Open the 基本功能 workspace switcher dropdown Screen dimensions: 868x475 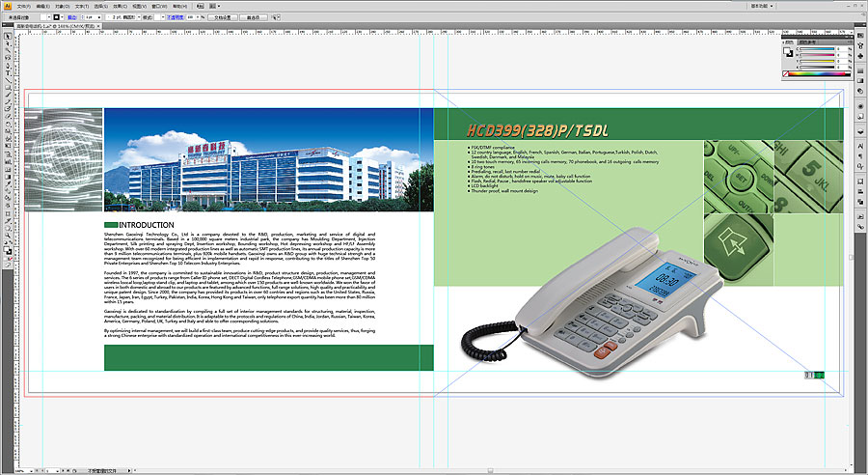tap(772, 5)
